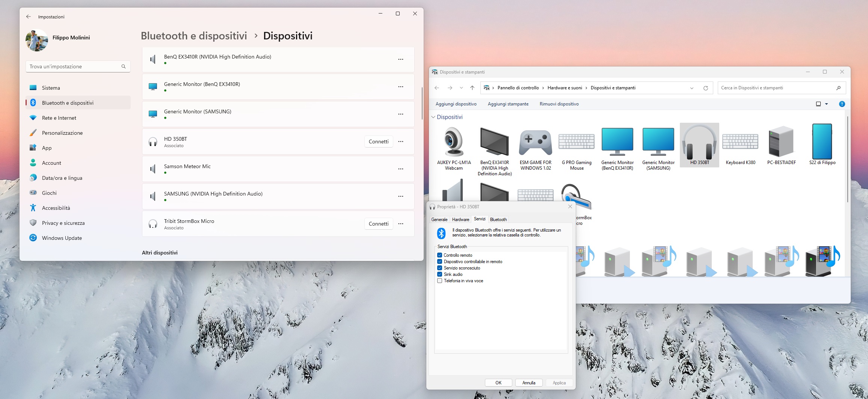Click Rimuovi dispositivo in the toolbar
The width and height of the screenshot is (868, 399).
pyautogui.click(x=559, y=104)
